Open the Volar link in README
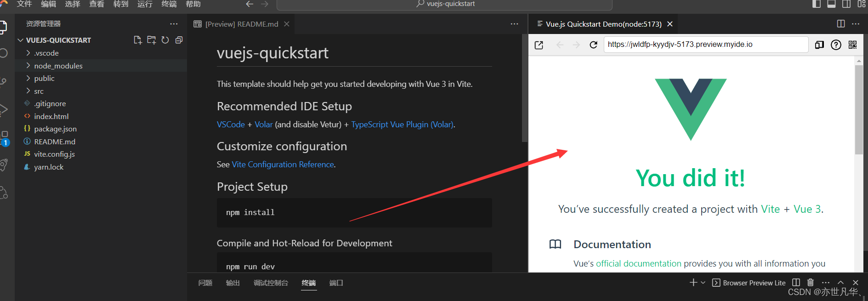Screen dimensions: 868x301 (x=264, y=125)
